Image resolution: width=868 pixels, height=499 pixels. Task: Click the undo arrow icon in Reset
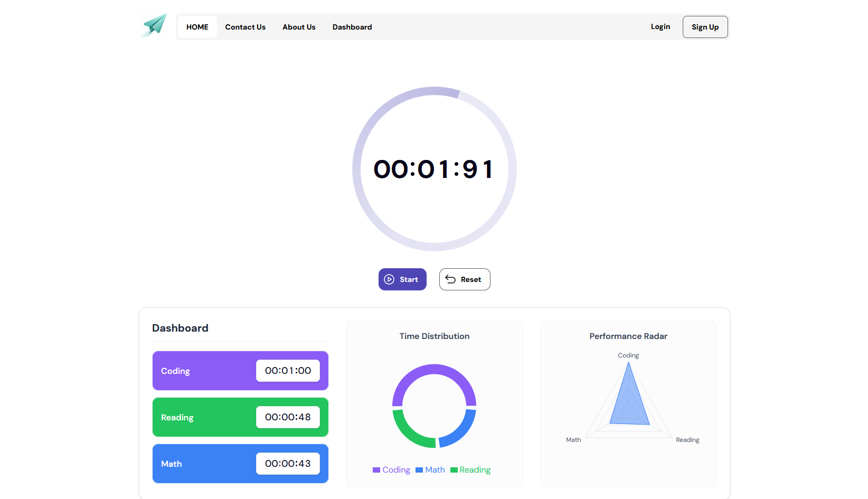tap(450, 279)
